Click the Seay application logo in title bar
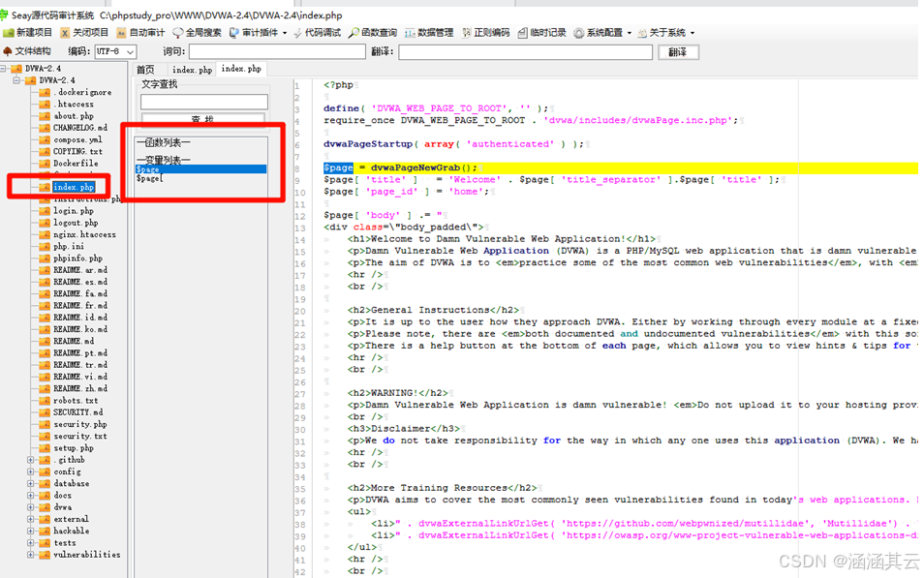The width and height of the screenshot is (924, 578). (4, 15)
